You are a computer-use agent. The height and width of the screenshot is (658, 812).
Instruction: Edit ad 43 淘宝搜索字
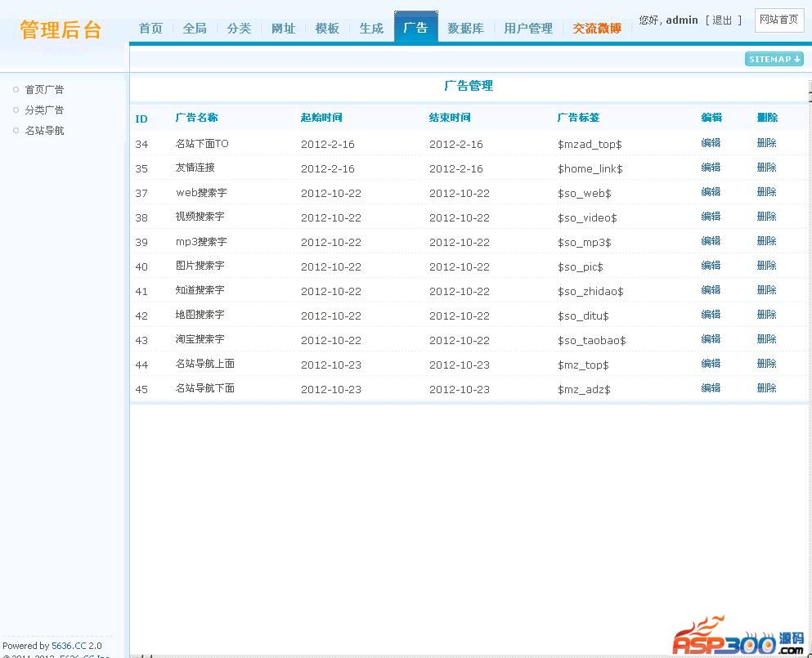711,339
